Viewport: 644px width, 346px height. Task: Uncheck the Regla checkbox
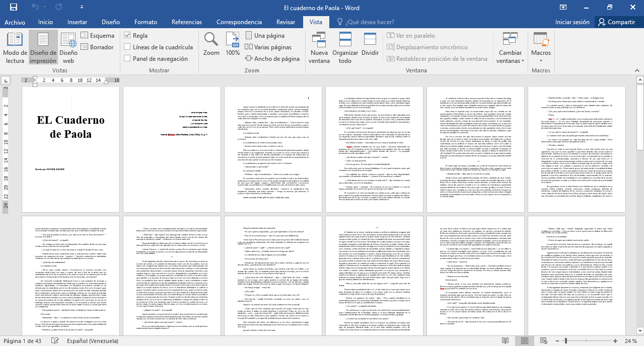(128, 36)
